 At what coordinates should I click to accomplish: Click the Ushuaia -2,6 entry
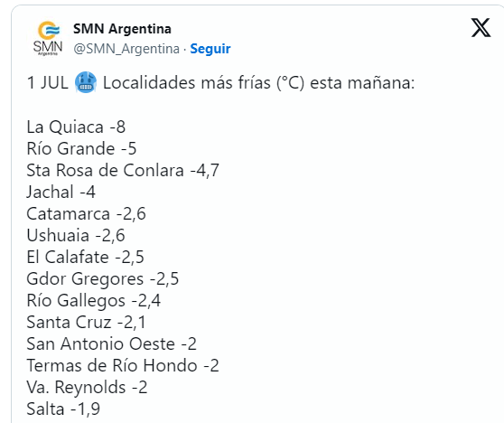tap(76, 236)
